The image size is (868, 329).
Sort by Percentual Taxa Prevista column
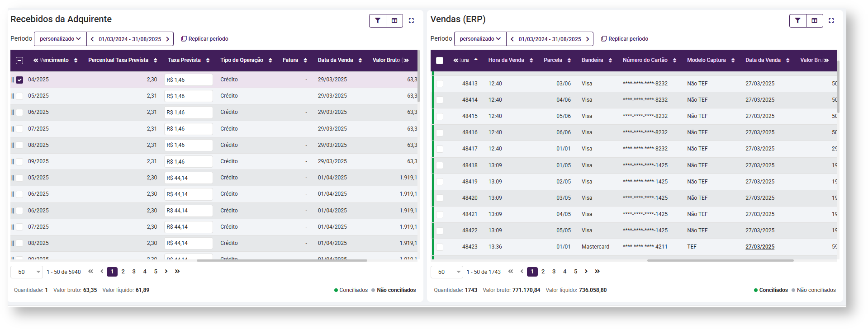point(155,61)
